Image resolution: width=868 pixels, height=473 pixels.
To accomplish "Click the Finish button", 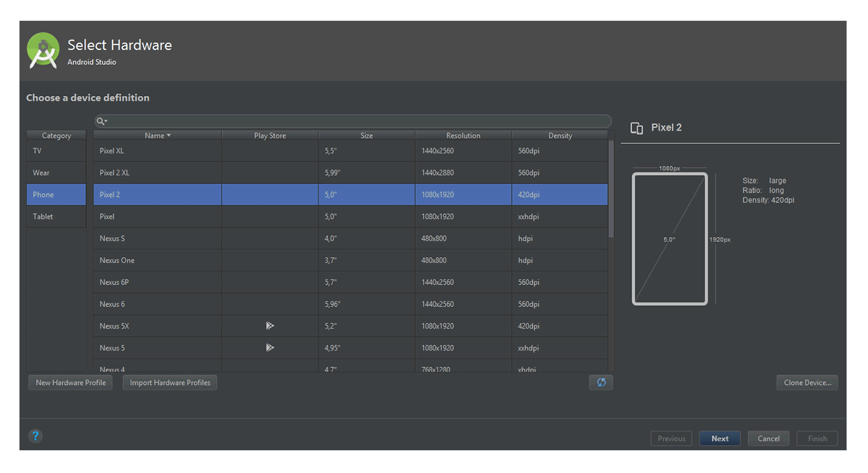I will pyautogui.click(x=817, y=439).
